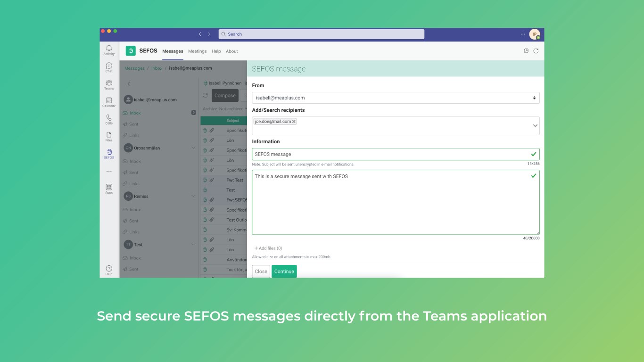Select the Remiss account avatar

128,196
